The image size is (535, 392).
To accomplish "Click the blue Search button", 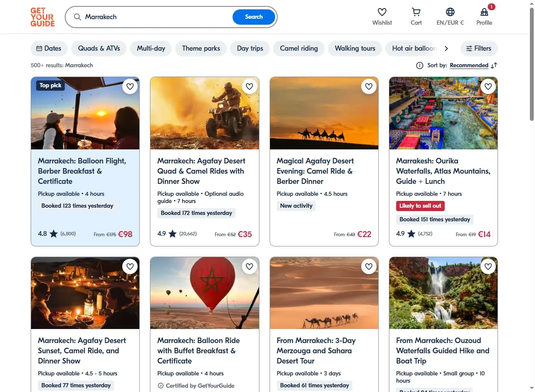I will pos(254,17).
